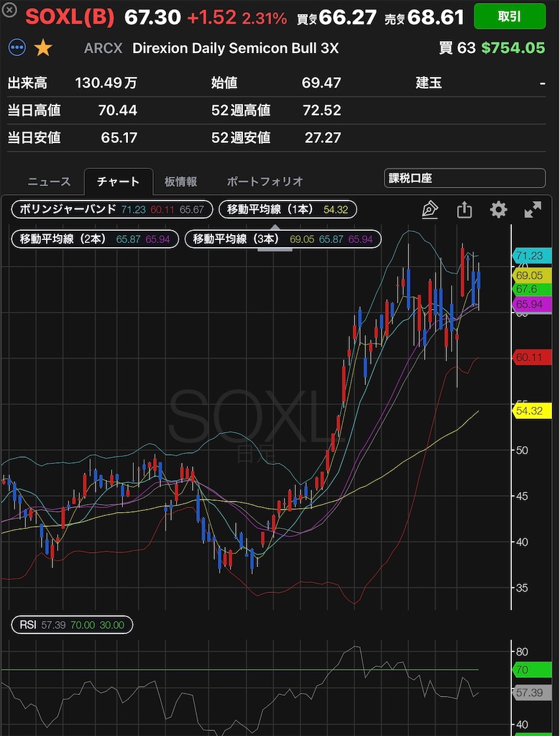This screenshot has height=736, width=560.
Task: Open the more options ellipsis menu
Action: pyautogui.click(x=17, y=48)
